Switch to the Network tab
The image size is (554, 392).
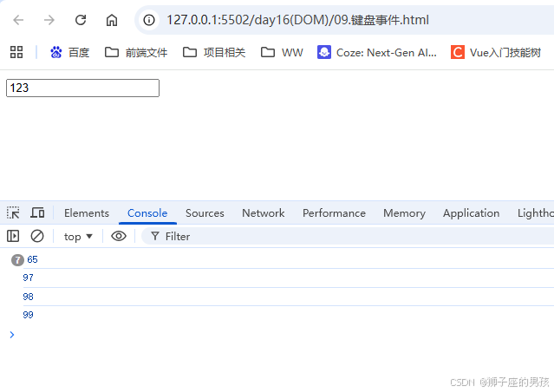point(264,213)
